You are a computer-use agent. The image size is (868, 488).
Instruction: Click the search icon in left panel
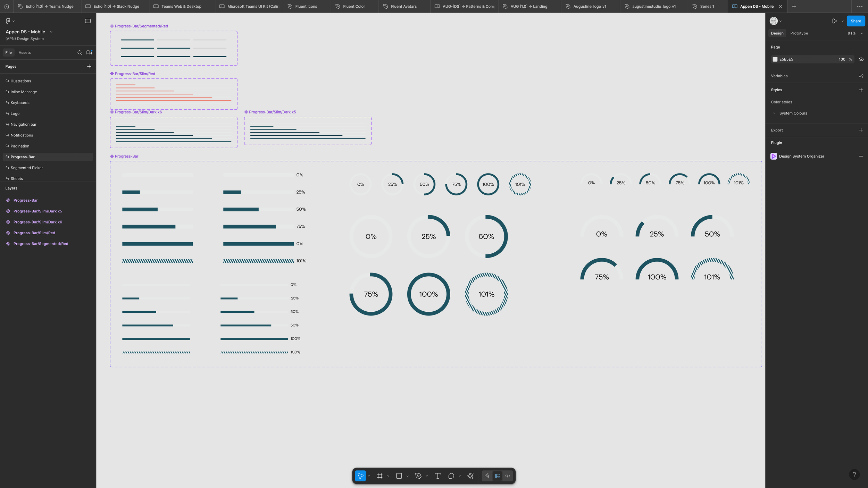(80, 52)
